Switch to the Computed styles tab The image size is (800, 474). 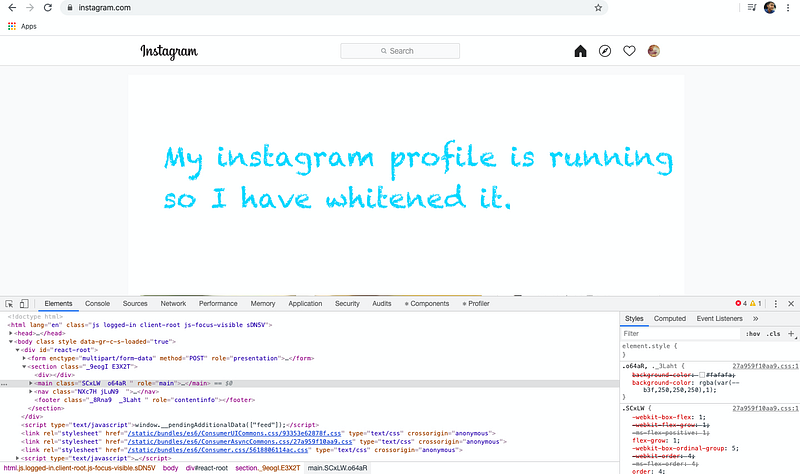(670, 318)
